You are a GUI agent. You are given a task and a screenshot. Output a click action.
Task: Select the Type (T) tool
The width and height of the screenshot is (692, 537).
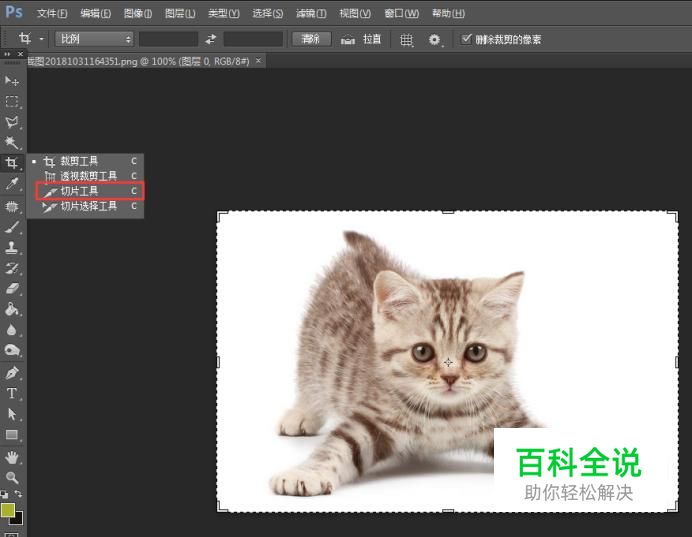point(12,393)
